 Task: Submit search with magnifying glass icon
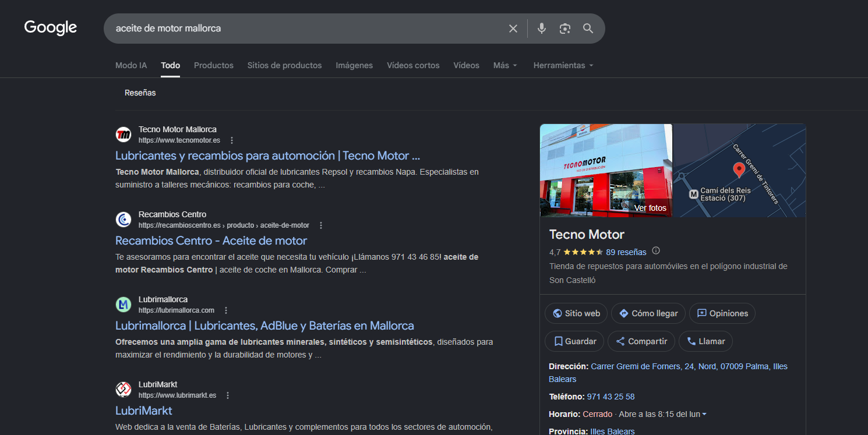[588, 29]
